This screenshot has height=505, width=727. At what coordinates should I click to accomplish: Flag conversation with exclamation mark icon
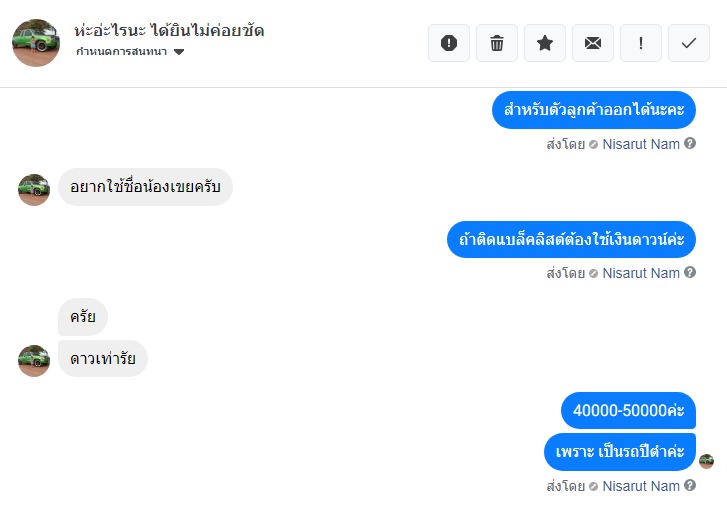641,43
